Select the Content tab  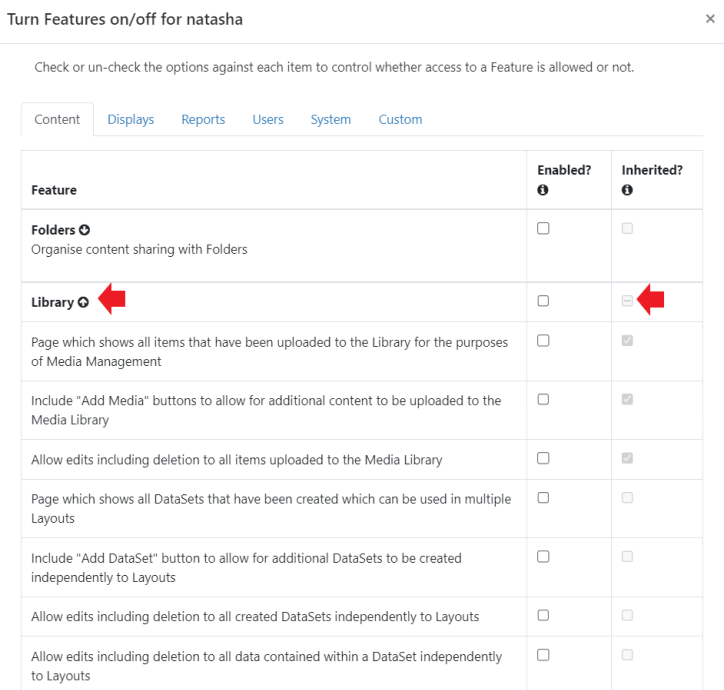point(57,119)
